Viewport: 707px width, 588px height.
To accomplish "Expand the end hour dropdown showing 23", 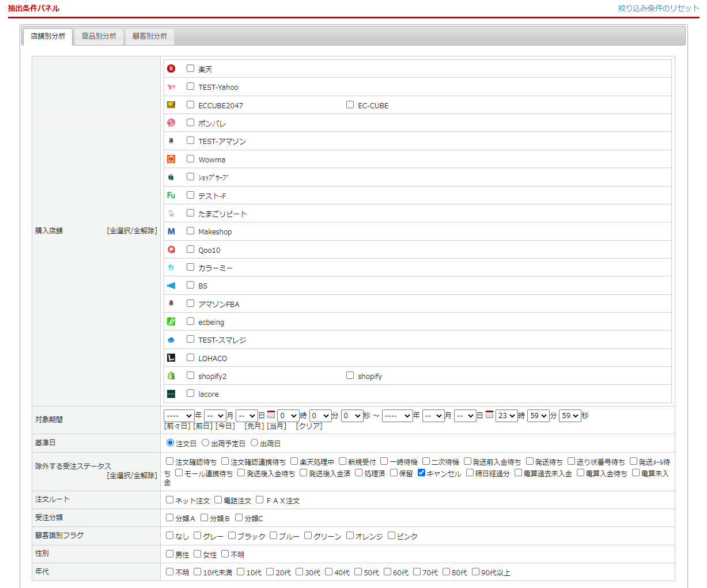I will point(506,416).
